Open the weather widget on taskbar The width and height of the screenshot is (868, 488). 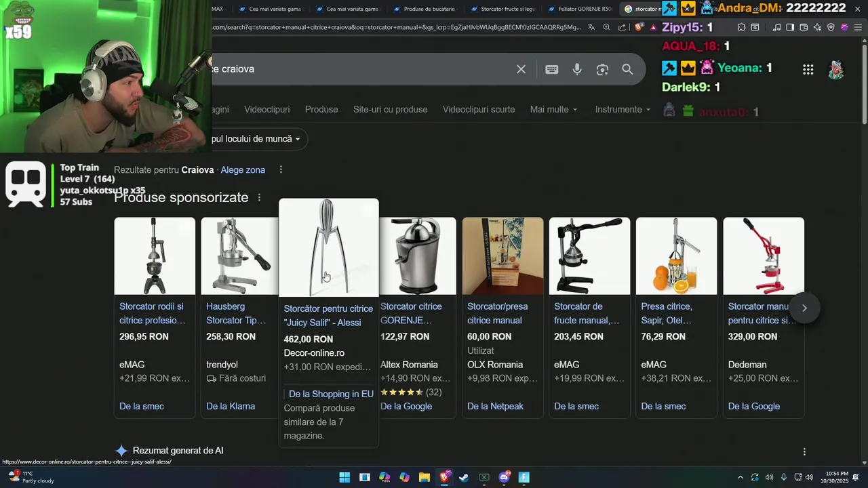[31, 477]
